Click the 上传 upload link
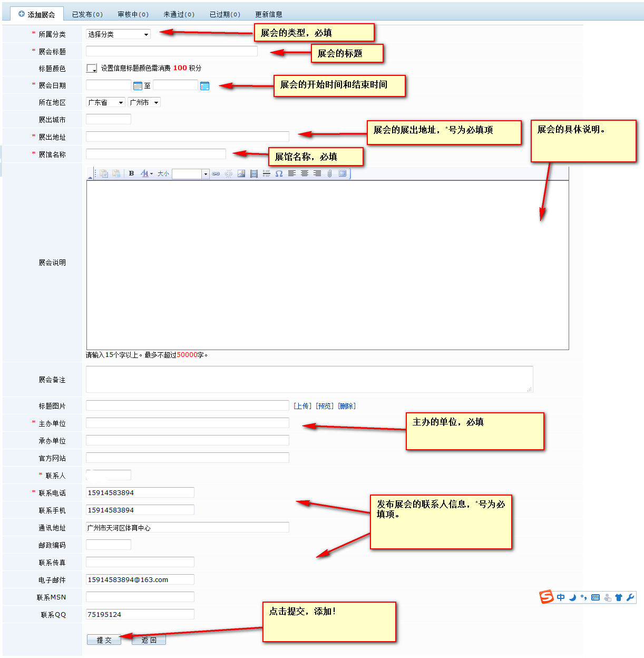The width and height of the screenshot is (644, 658). click(x=303, y=406)
